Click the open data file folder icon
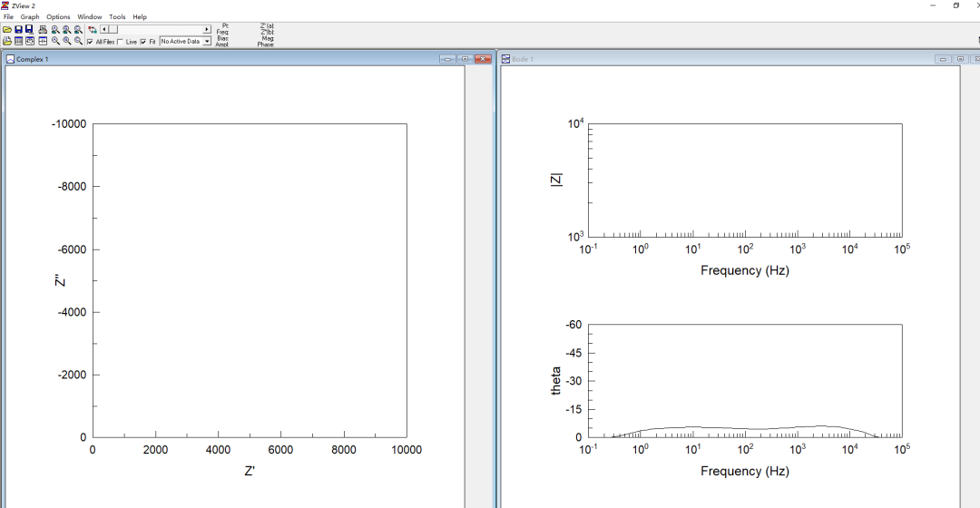 7,30
